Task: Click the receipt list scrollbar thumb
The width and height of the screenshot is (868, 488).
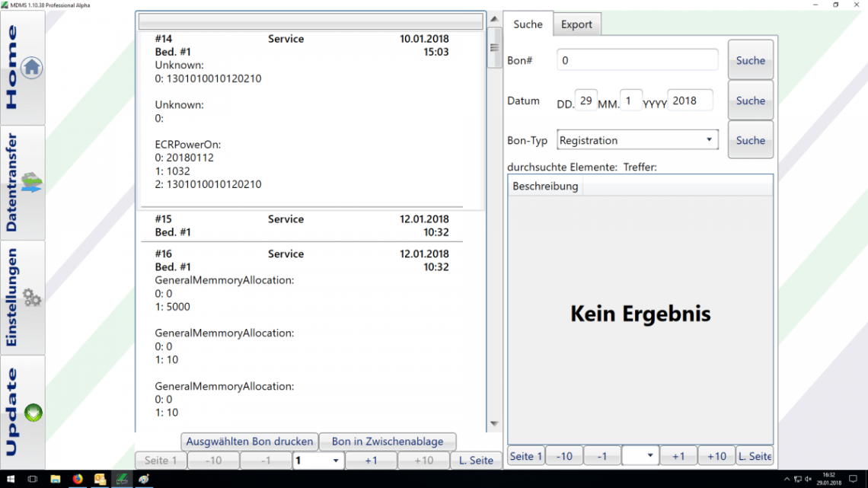Action: pyautogui.click(x=494, y=48)
